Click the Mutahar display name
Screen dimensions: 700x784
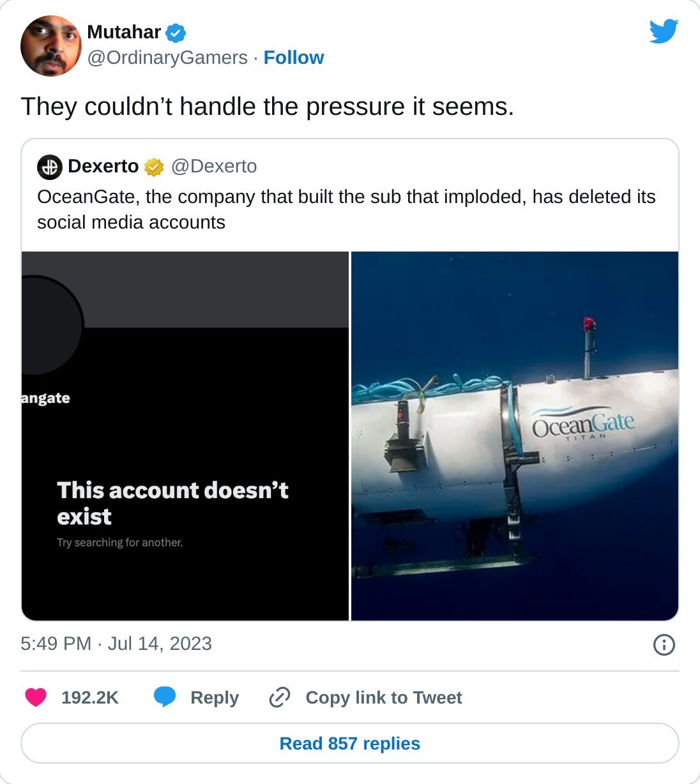click(124, 32)
